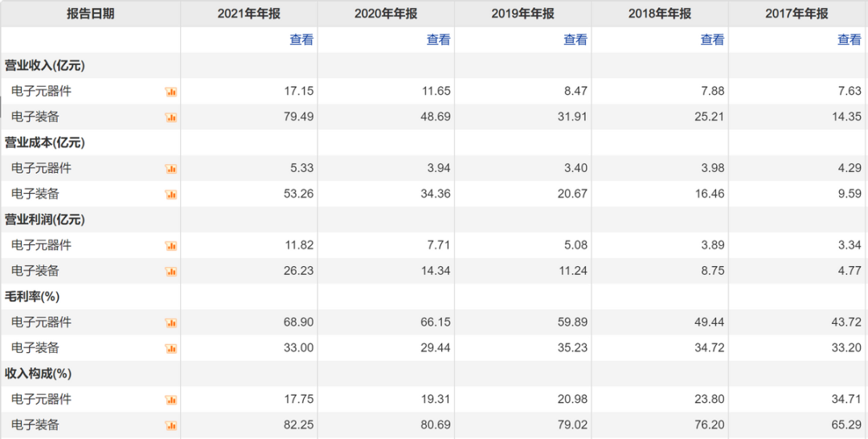Select the 报告日期 header cell

tap(90, 14)
